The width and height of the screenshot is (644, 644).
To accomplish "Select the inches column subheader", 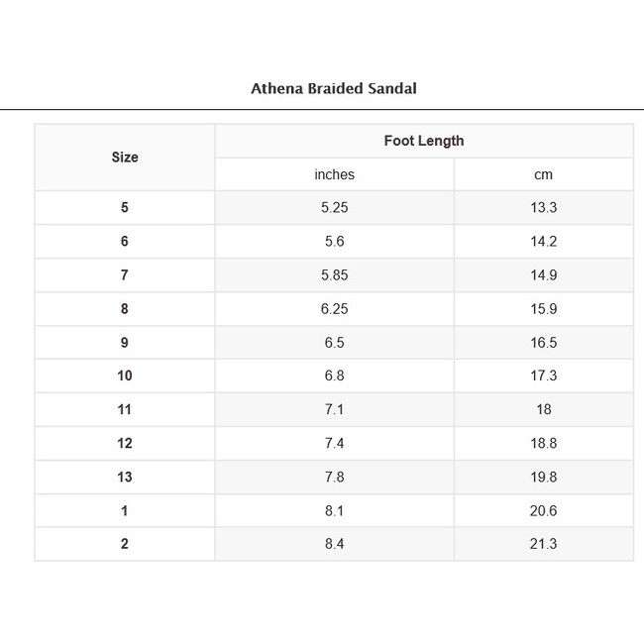I will [x=334, y=174].
